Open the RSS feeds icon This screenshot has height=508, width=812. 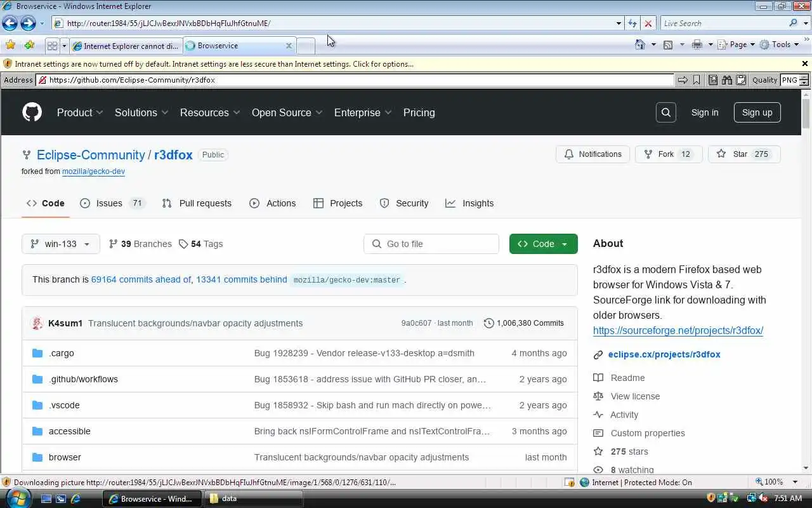[668, 44]
